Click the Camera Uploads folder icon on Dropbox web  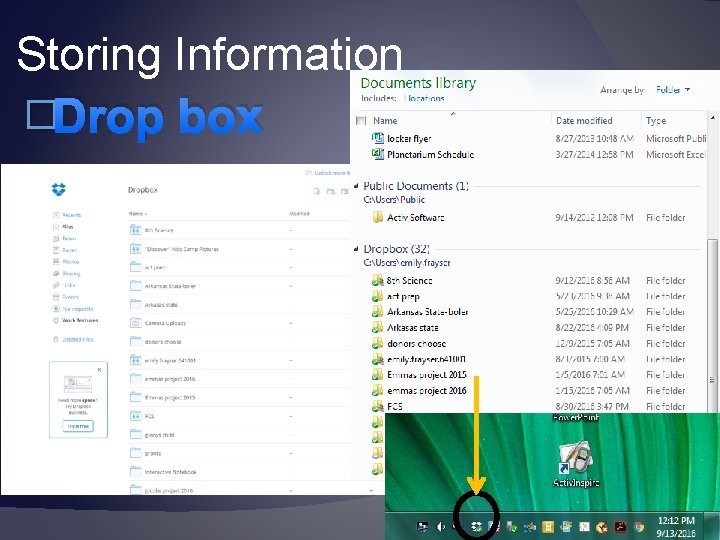pos(135,323)
